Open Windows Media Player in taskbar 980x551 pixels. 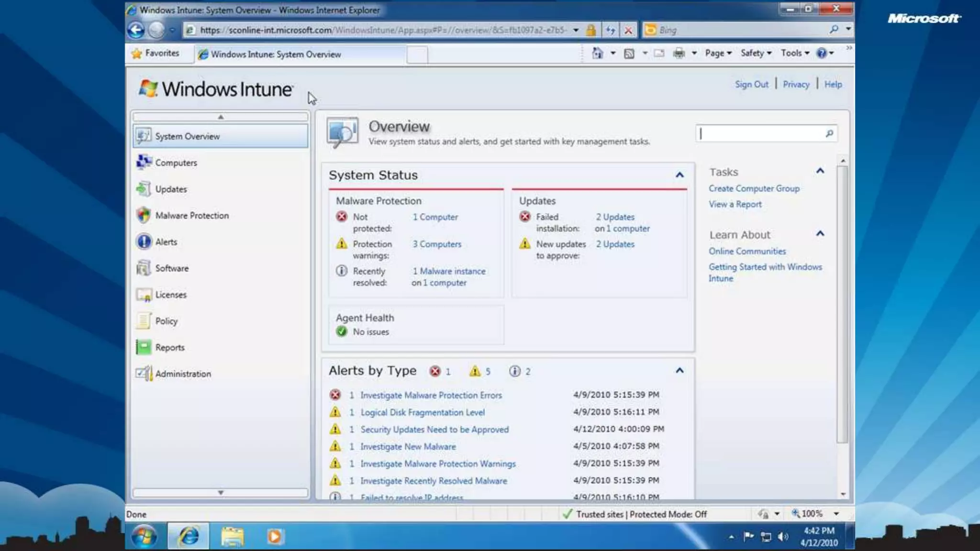click(x=275, y=536)
